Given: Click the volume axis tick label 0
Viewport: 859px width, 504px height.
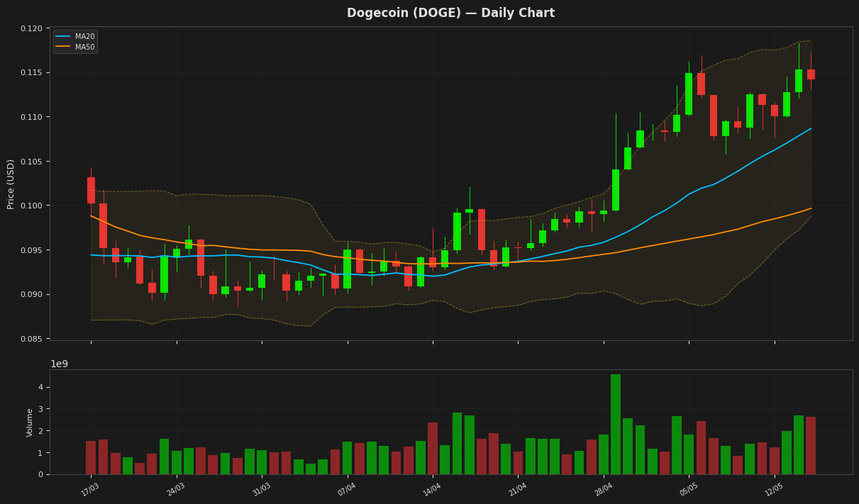Looking at the screenshot, I should click(x=41, y=474).
